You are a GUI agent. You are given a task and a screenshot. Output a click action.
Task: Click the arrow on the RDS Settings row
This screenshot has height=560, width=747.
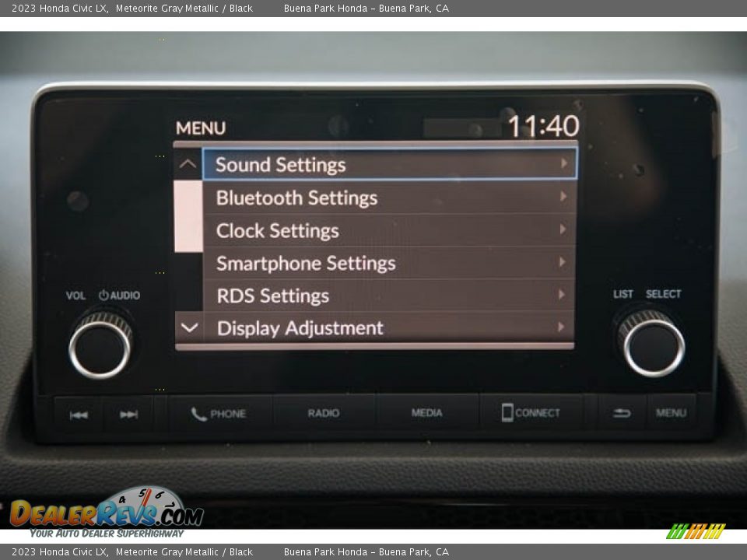point(562,295)
